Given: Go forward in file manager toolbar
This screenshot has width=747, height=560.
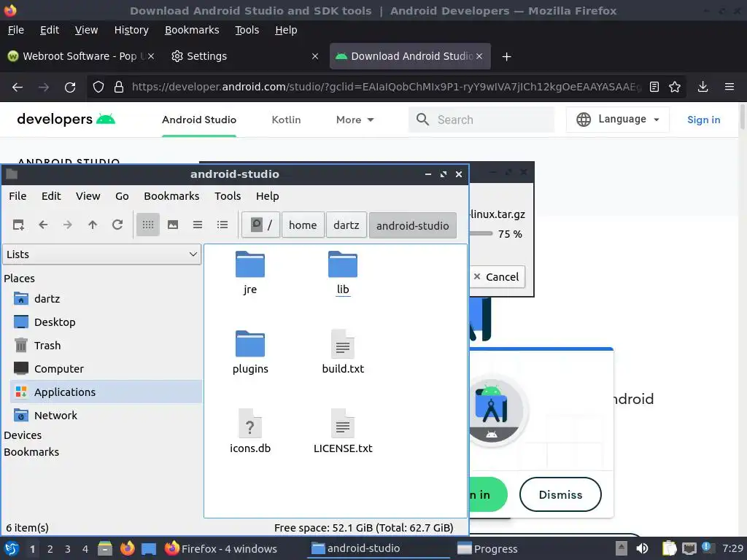Looking at the screenshot, I should click(x=68, y=225).
